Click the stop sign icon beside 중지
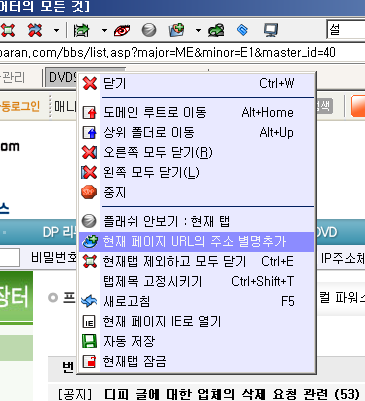 89,192
